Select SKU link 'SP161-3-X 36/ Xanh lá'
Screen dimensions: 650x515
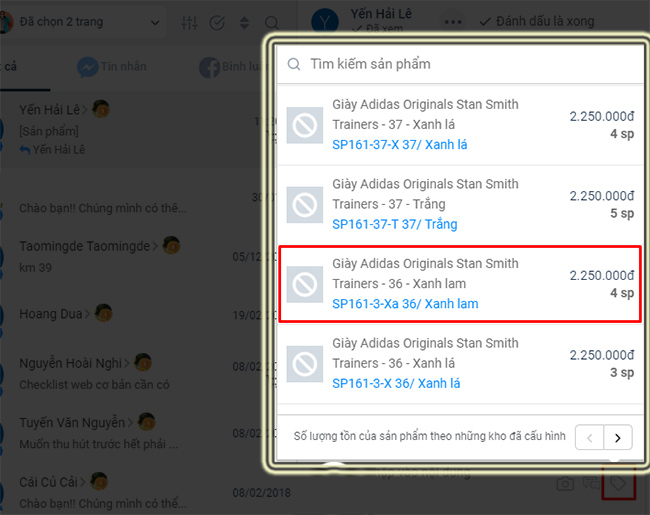coord(396,384)
